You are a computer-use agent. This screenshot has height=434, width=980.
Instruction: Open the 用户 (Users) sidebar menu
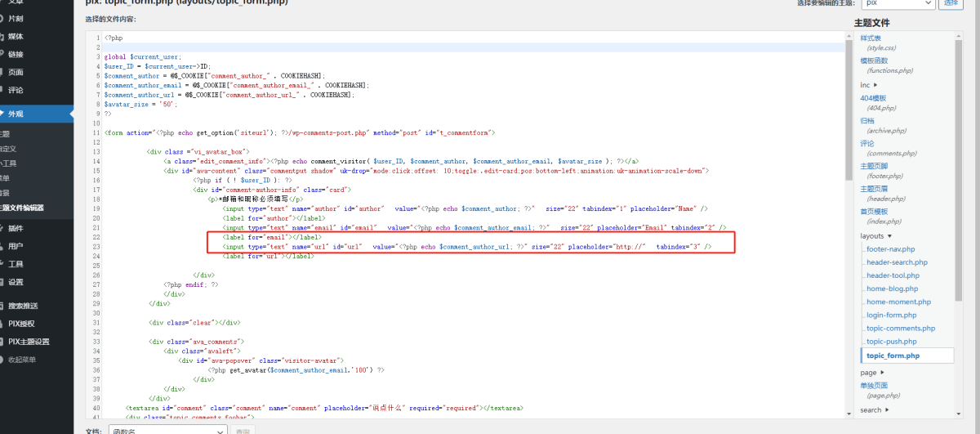[x=16, y=246]
